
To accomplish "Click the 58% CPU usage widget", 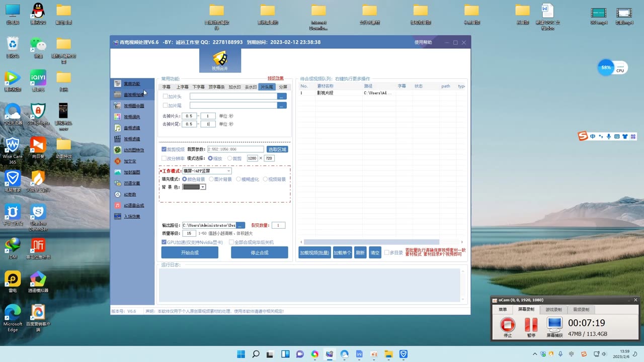I will [613, 67].
